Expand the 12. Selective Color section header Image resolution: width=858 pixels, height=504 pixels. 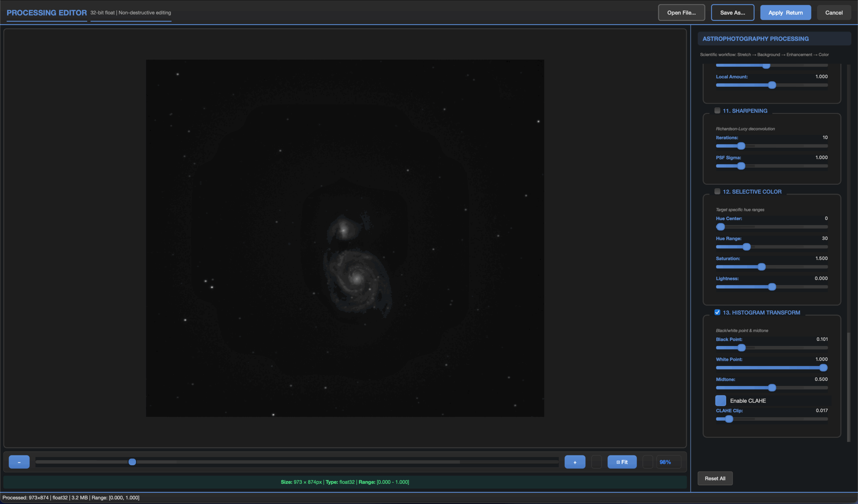pyautogui.click(x=752, y=191)
